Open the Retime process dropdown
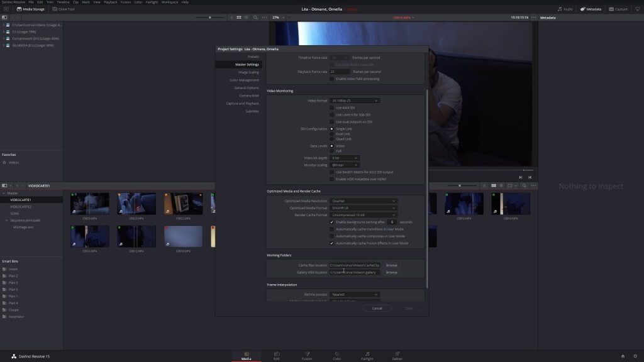 pyautogui.click(x=355, y=294)
